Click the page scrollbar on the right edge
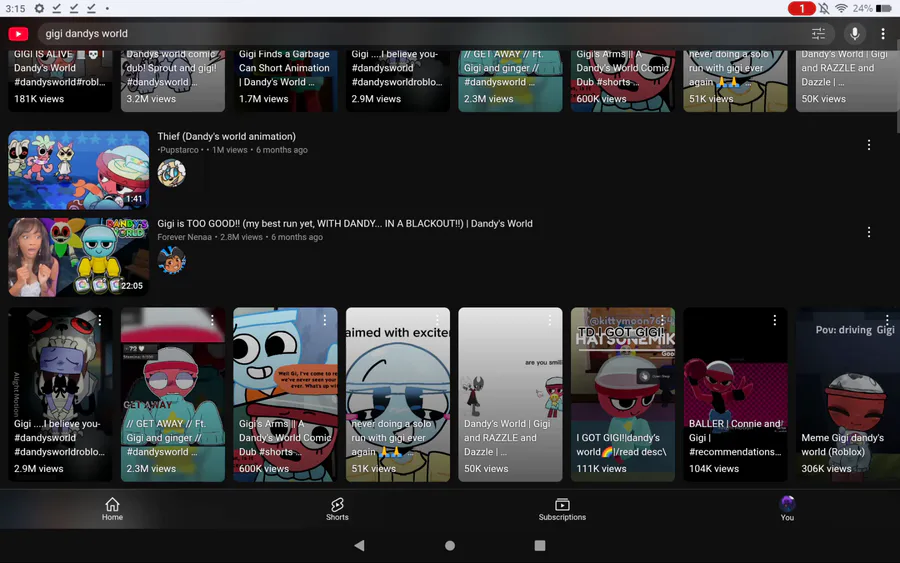Image resolution: width=900 pixels, height=563 pixels. (x=898, y=86)
